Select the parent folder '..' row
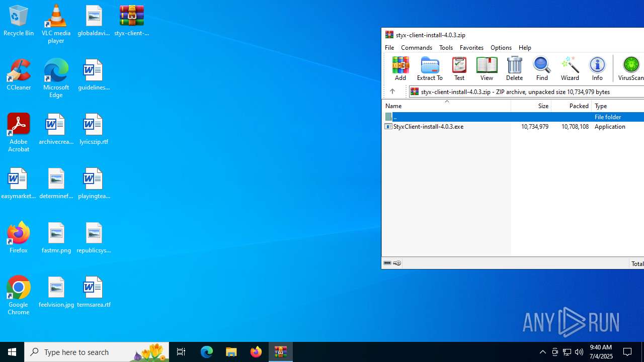 [x=513, y=117]
